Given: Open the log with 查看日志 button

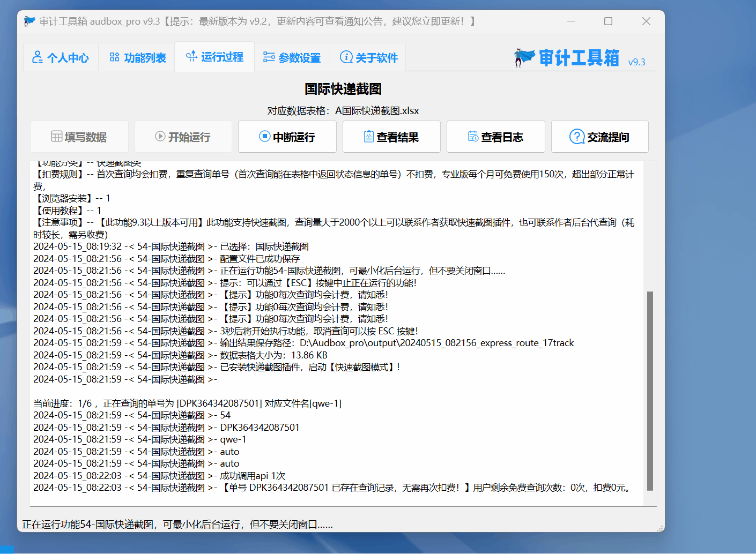Looking at the screenshot, I should 496,137.
